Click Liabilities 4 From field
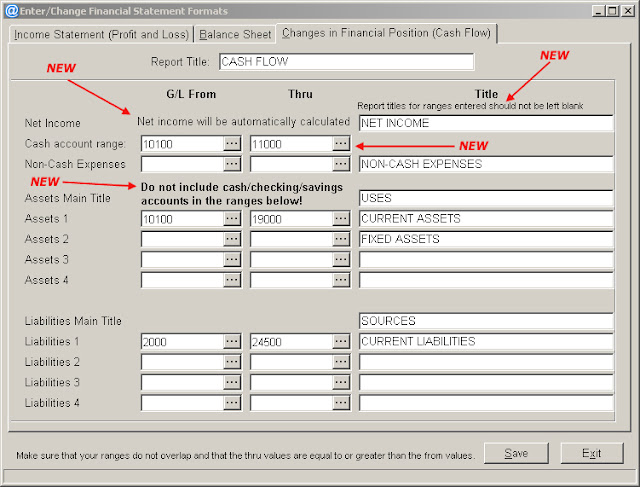 click(182, 403)
